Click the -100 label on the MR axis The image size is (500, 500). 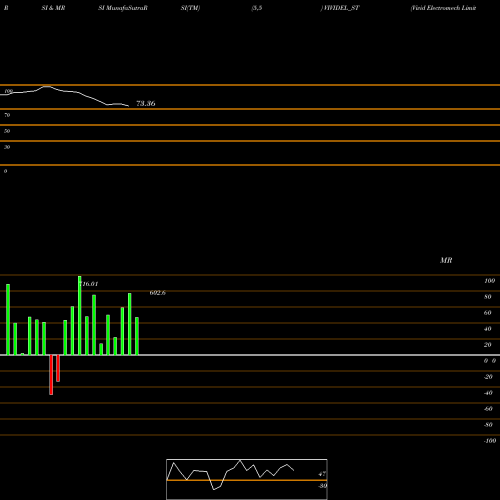pyautogui.click(x=490, y=441)
